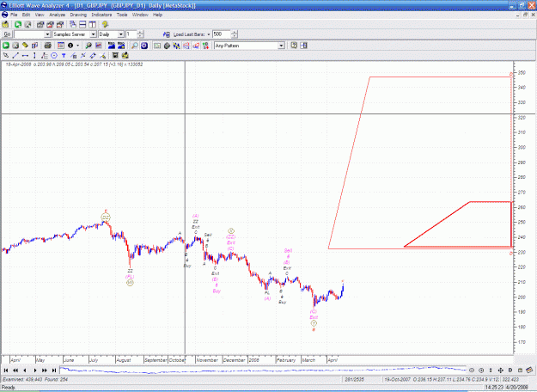537x392 pixels.
Task: Expand the Samples Server dropdown
Action: click(x=93, y=34)
